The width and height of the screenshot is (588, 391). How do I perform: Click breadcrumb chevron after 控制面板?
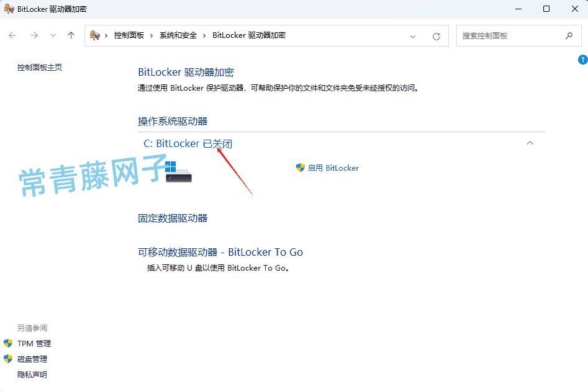click(152, 35)
